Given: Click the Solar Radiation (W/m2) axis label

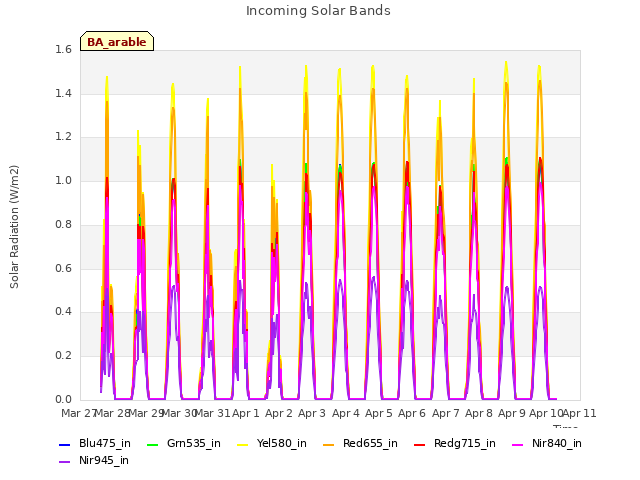Looking at the screenshot, I should pos(14,227).
